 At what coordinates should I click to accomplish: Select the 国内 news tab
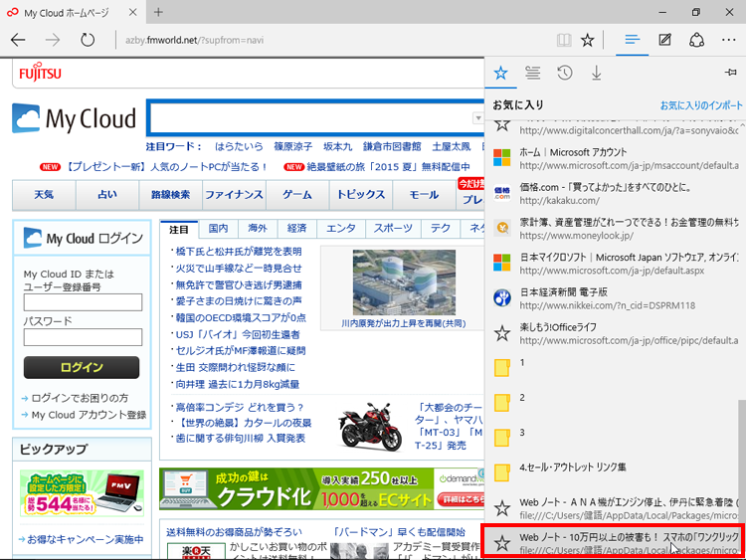tap(218, 229)
